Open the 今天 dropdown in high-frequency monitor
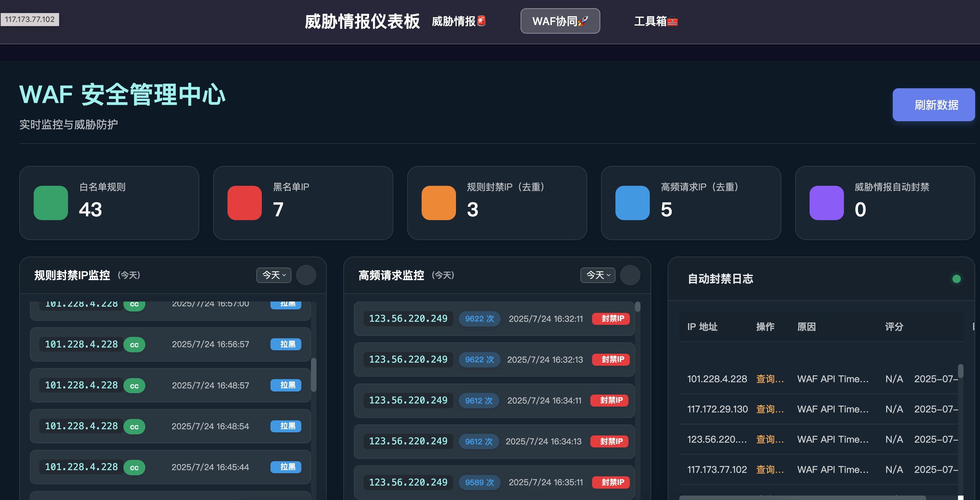980x500 pixels. [597, 275]
